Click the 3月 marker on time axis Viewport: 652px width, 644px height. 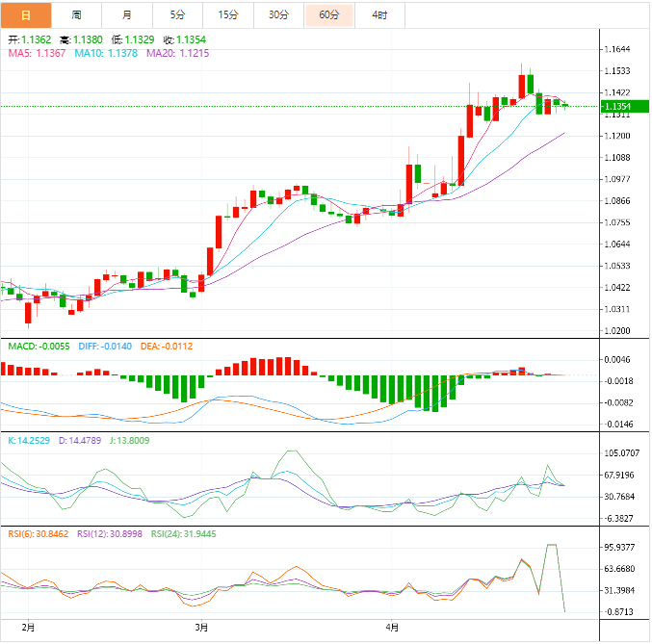[201, 626]
